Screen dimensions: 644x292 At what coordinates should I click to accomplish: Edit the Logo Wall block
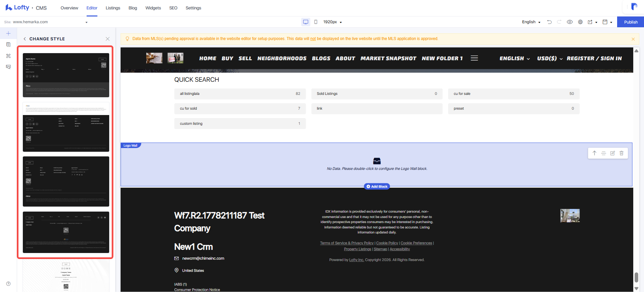tap(612, 153)
